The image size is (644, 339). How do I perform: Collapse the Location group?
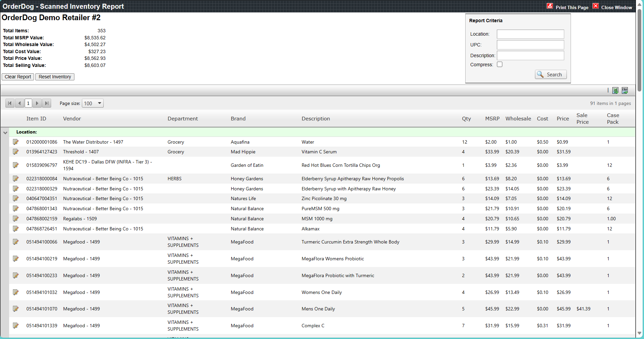5,133
